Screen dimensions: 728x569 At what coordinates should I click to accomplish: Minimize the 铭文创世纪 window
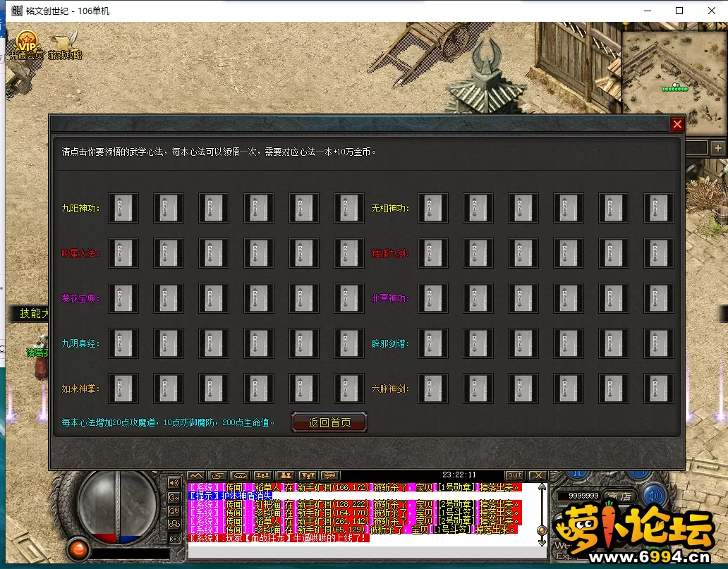[x=648, y=11]
